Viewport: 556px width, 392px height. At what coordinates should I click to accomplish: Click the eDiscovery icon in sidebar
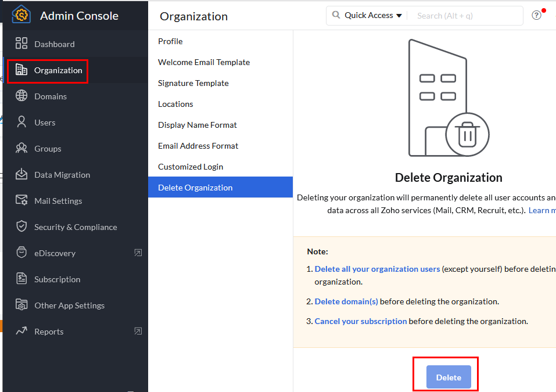coord(21,253)
